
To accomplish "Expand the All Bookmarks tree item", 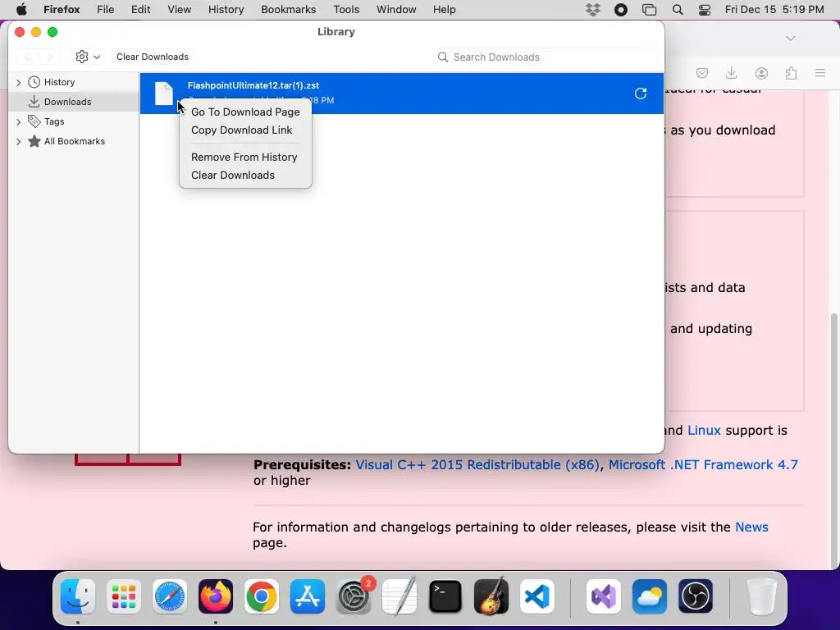I will (x=19, y=142).
